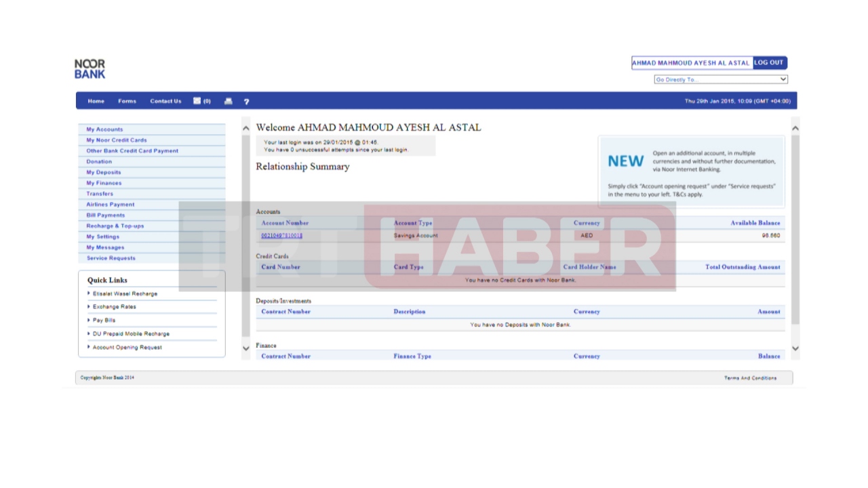The image size is (868, 488).
Task: Open help question mark icon
Action: click(246, 102)
